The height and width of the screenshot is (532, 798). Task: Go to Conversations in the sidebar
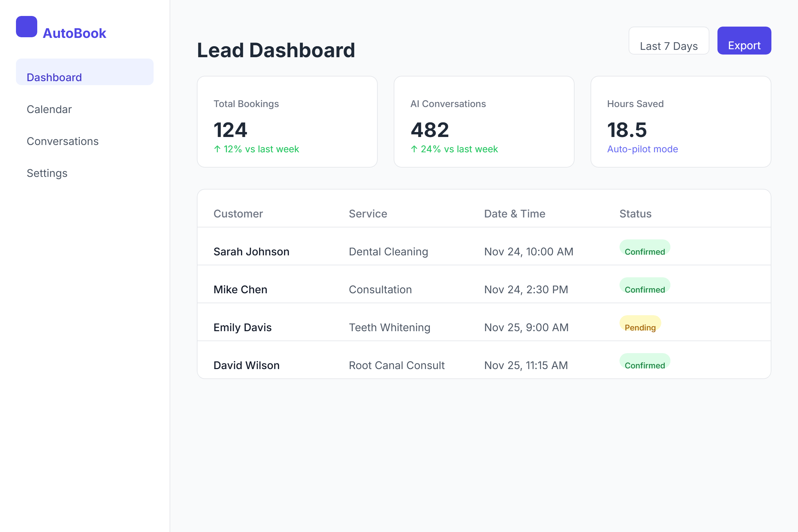tap(63, 141)
